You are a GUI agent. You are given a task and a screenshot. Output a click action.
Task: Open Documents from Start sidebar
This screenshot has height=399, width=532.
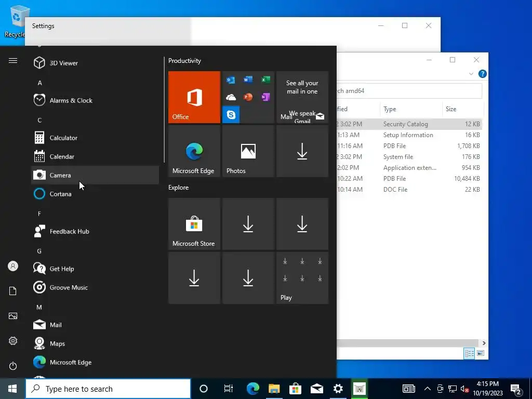[x=13, y=291]
